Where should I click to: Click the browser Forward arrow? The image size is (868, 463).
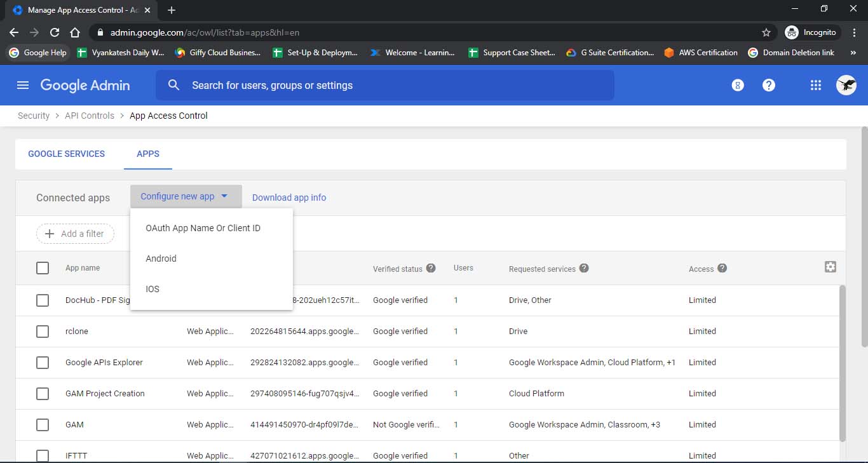34,32
